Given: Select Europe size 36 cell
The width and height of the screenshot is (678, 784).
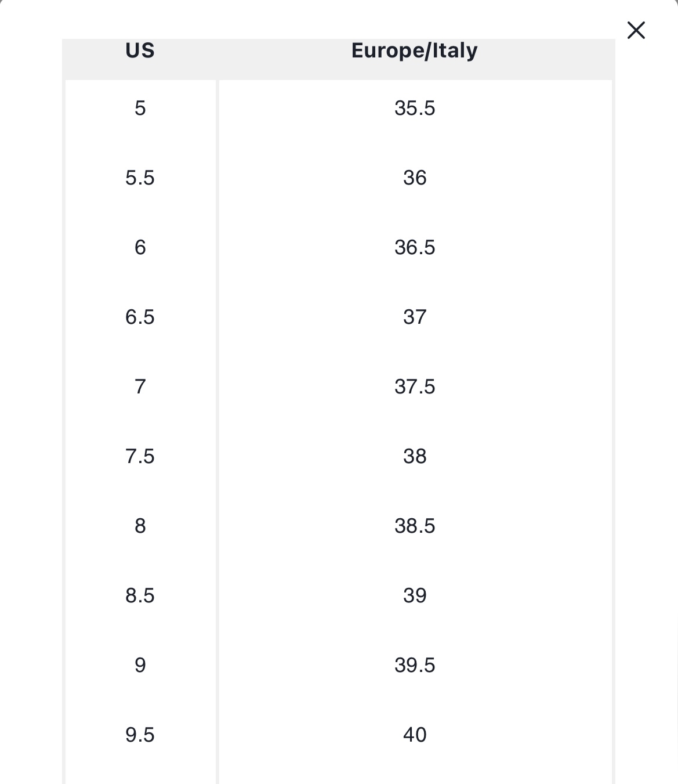Looking at the screenshot, I should 415,178.
